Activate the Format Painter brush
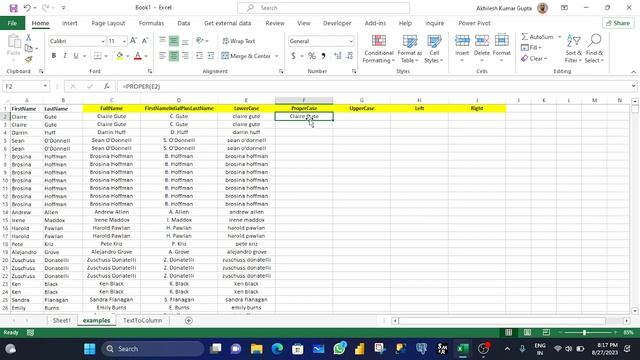Image resolution: width=640 pixels, height=360 pixels. coord(29,60)
